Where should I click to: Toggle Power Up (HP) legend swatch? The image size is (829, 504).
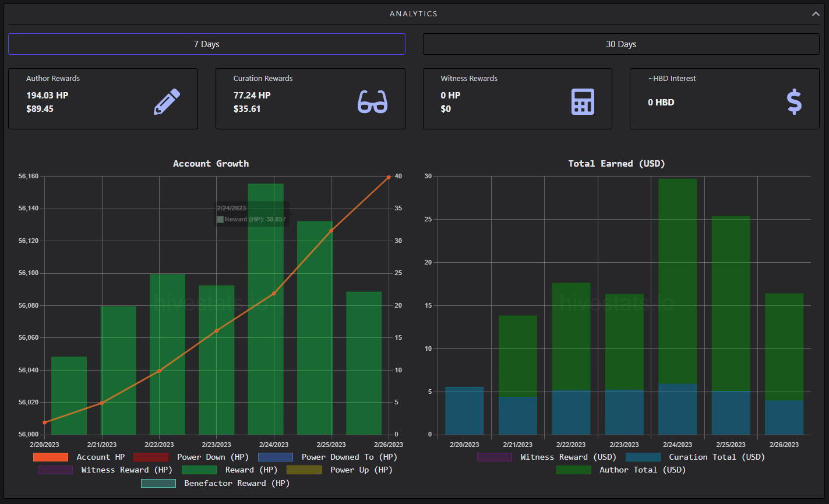(x=304, y=470)
